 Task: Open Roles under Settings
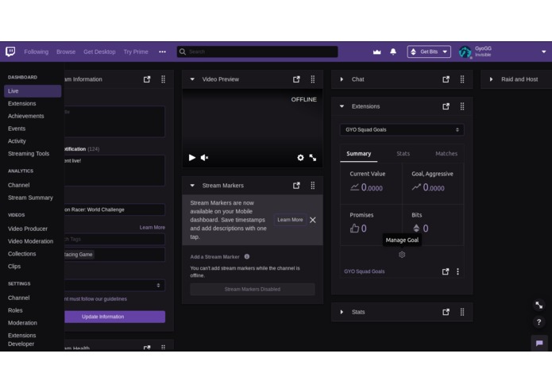click(x=15, y=310)
